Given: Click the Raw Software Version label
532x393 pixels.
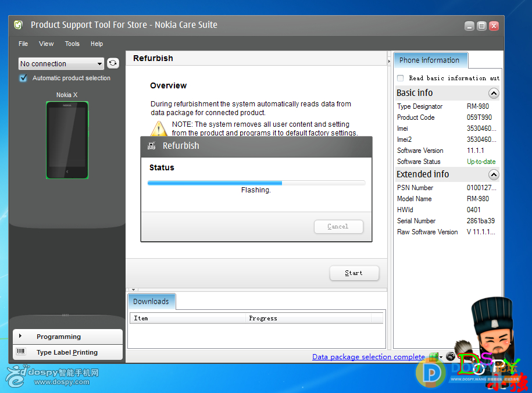Looking at the screenshot, I should pyautogui.click(x=427, y=232).
